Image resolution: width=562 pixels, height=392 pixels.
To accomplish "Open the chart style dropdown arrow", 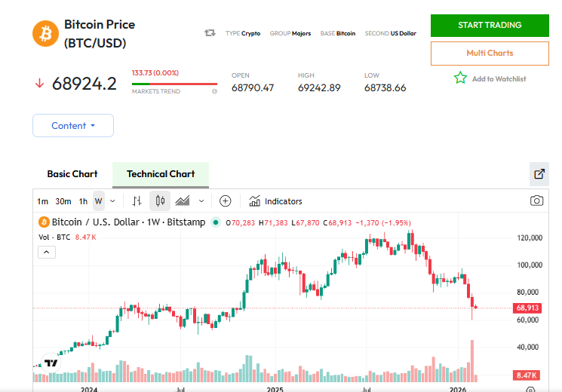I will (201, 201).
